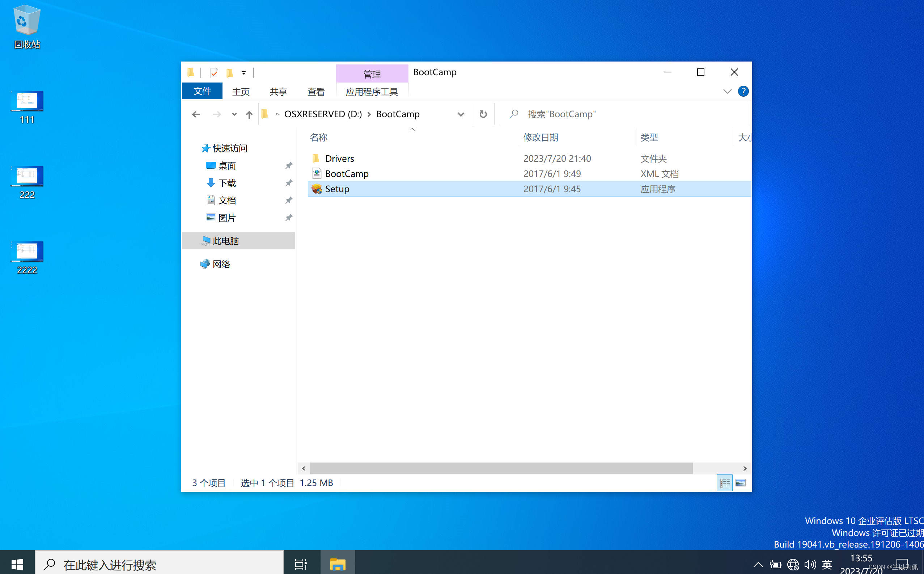Click the Properties icon in quick access toolbar
The width and height of the screenshot is (924, 574).
click(x=214, y=72)
